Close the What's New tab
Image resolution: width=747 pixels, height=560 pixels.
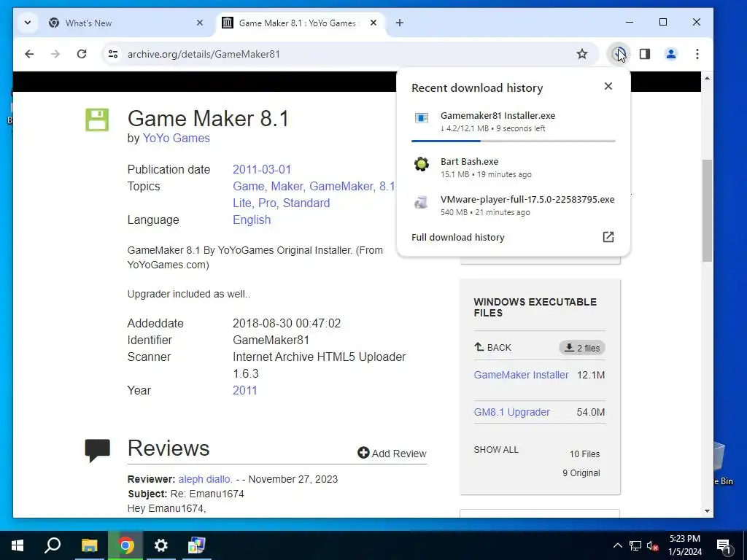200,23
